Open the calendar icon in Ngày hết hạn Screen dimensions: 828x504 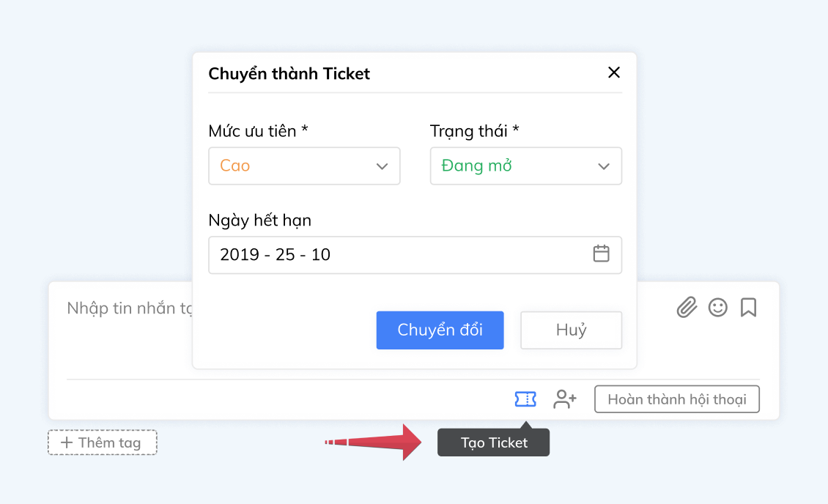coord(601,253)
